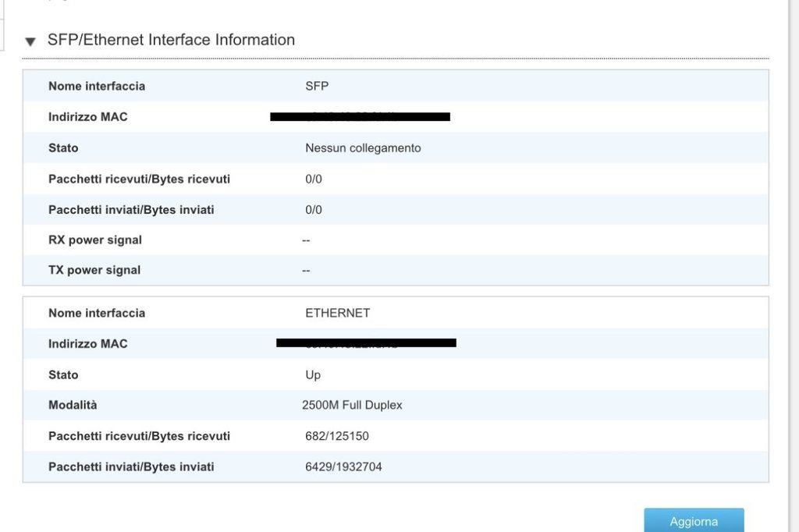
Task: Click the Indirizzo MAC label in SFP table
Action: [x=87, y=117]
